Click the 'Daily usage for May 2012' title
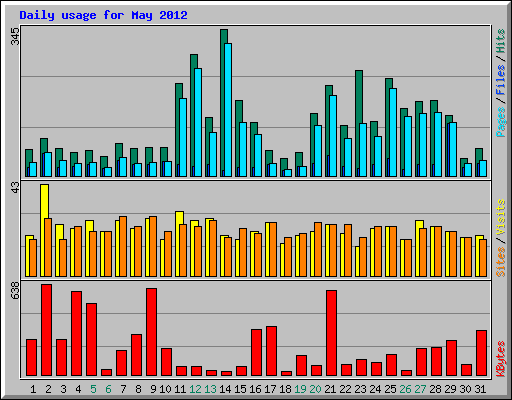 103,15
